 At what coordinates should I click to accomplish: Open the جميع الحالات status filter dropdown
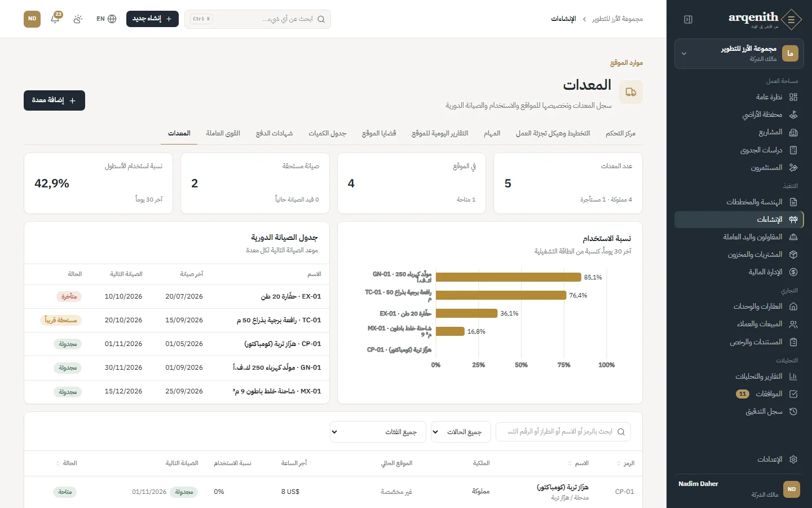point(461,432)
